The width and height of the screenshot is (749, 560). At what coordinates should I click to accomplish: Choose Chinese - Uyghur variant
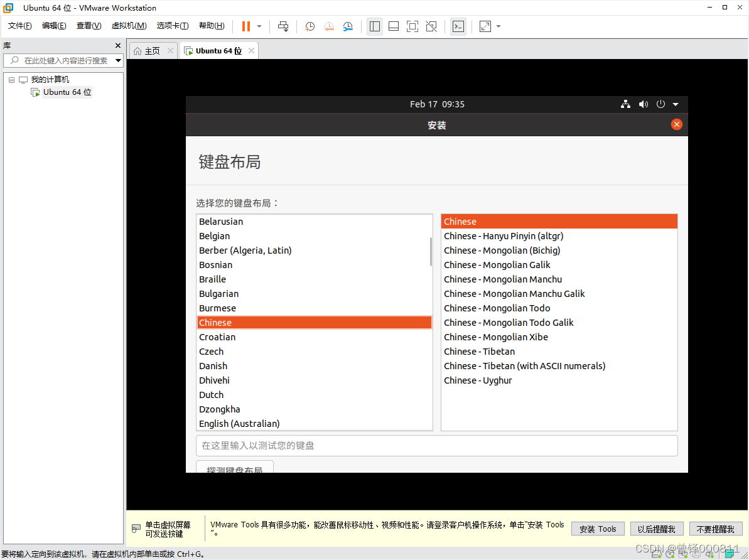tap(559, 380)
